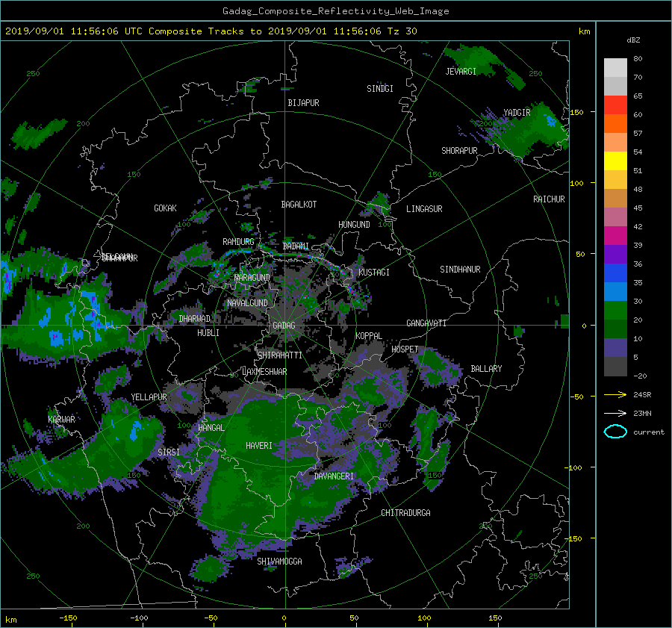Select the green 20 dBZ swatch
Screen dimensions: 672x628
tap(615, 310)
